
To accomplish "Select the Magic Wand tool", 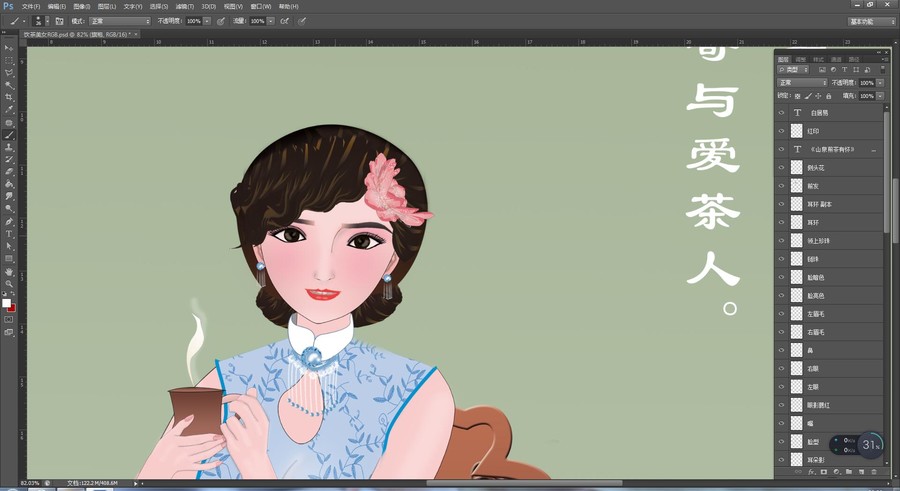I will (x=9, y=85).
